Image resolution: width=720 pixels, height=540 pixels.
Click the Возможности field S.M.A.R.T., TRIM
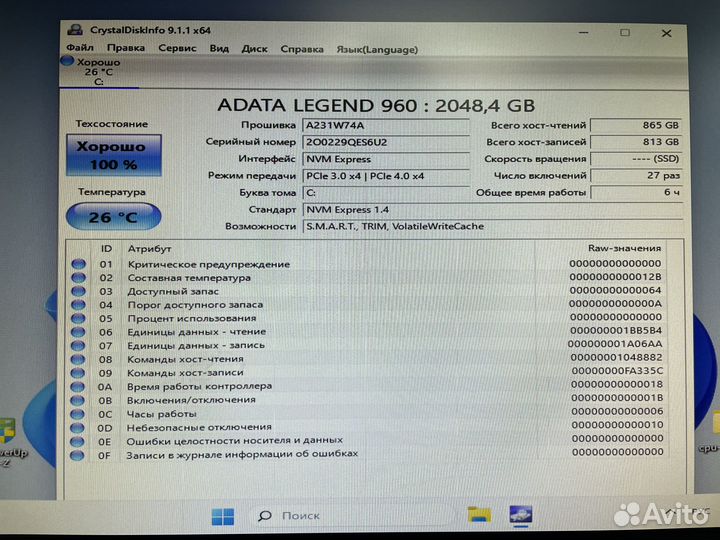(493, 226)
